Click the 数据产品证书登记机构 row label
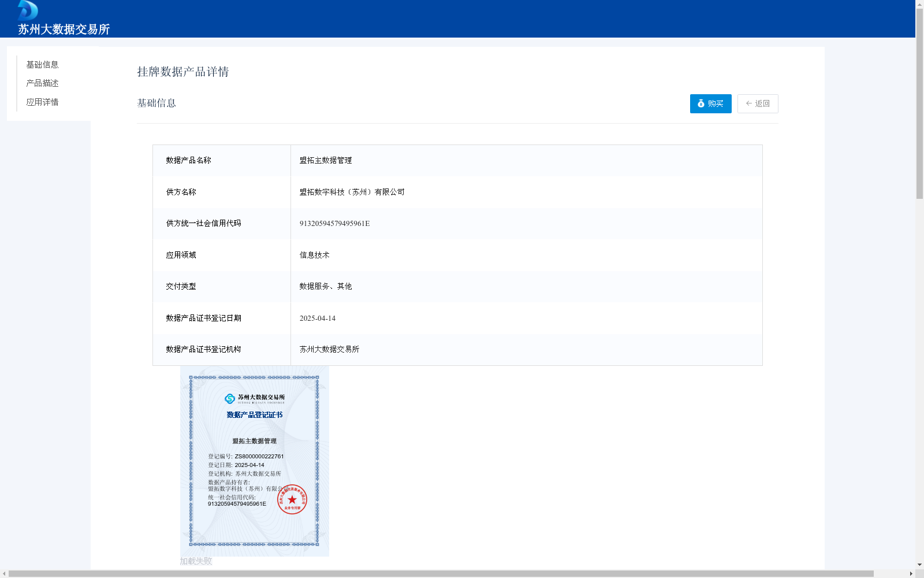 coord(203,350)
